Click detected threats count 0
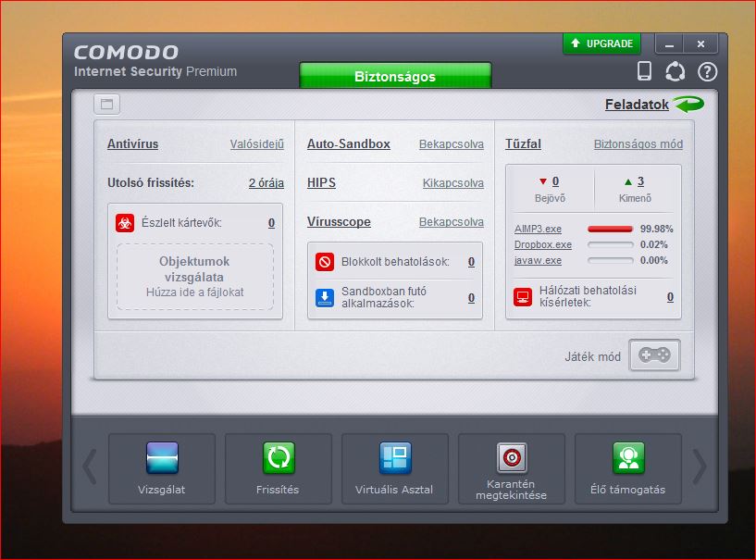 click(x=271, y=223)
